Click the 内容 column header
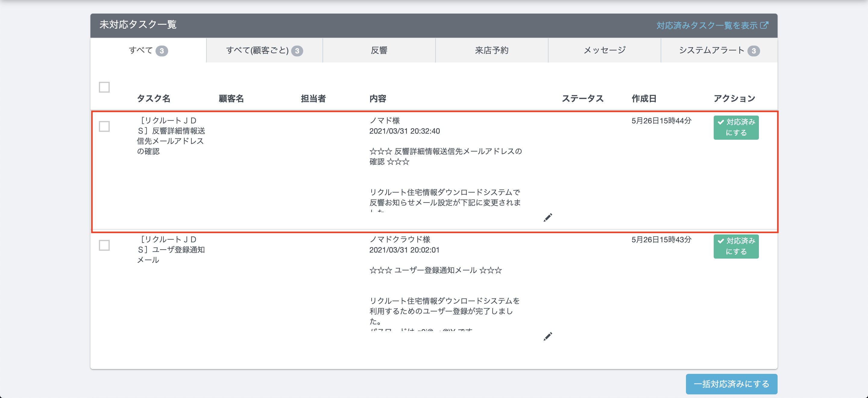 (x=378, y=98)
